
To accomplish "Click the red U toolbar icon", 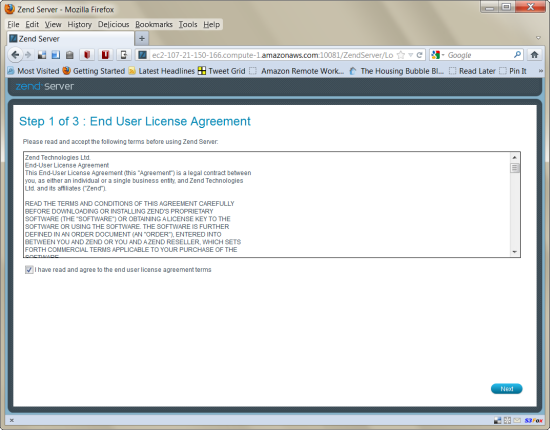I will [105, 55].
